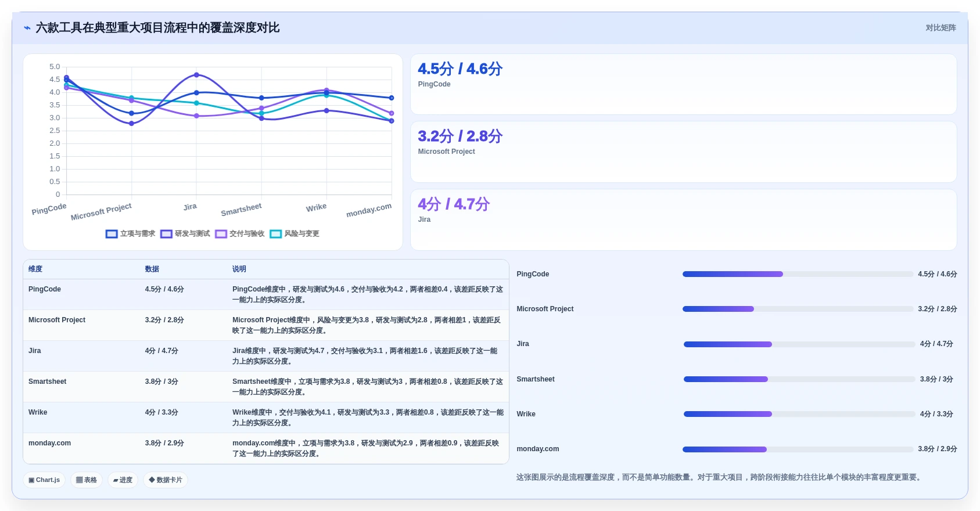The image size is (980, 511).
Task: Click the 维度 column header
Action: tap(35, 269)
